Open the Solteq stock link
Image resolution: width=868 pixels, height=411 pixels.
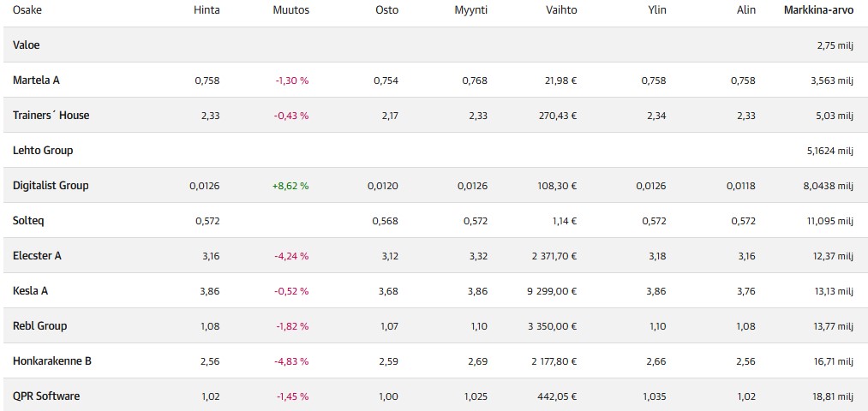click(28, 221)
